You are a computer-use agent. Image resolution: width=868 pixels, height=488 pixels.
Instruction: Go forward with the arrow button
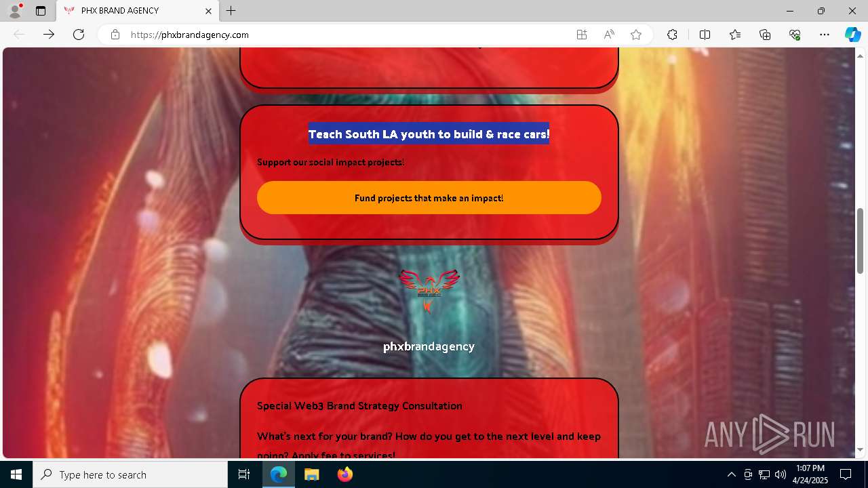[49, 35]
